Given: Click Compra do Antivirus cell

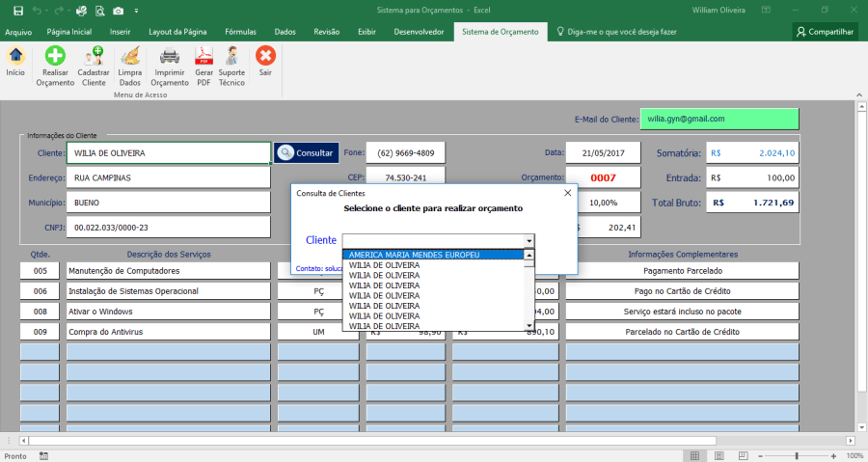Looking at the screenshot, I should pos(168,332).
